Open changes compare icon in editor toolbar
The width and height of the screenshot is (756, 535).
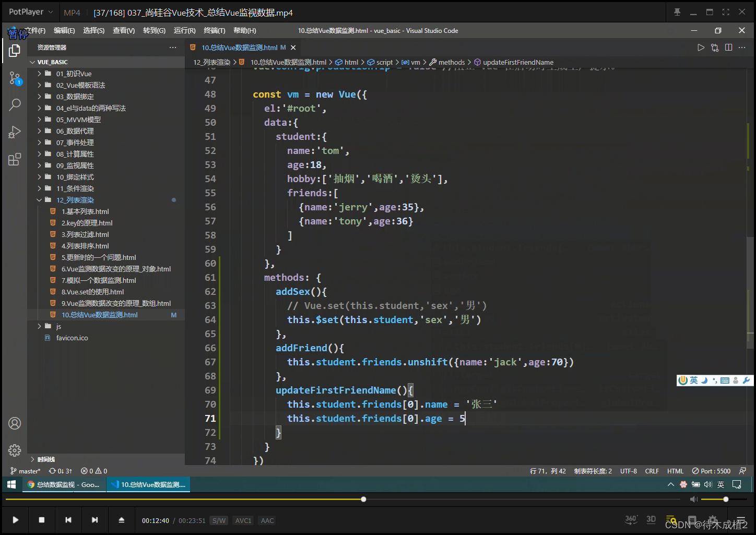[715, 47]
